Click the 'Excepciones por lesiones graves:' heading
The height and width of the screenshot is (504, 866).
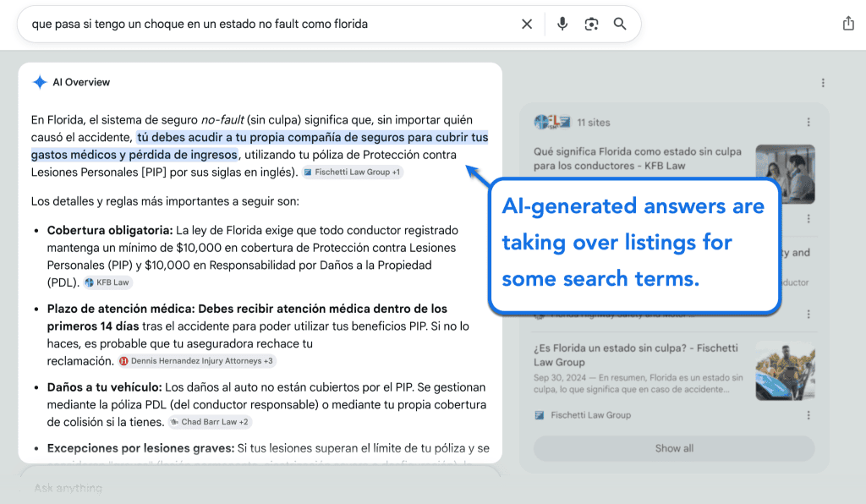click(141, 448)
